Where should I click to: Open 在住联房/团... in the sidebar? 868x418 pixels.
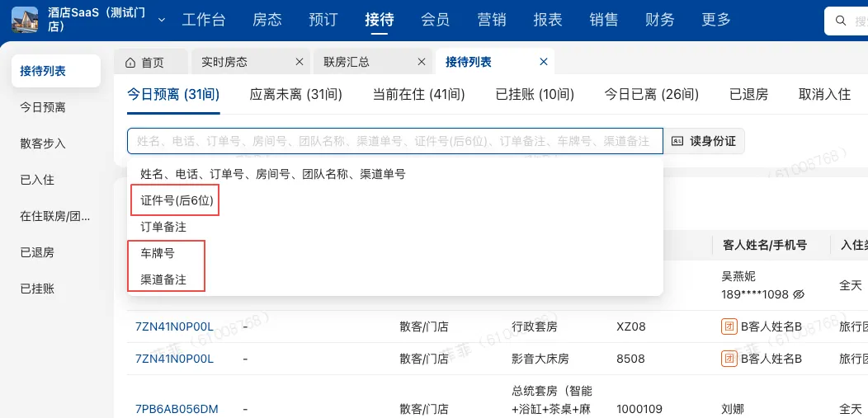click(x=56, y=216)
